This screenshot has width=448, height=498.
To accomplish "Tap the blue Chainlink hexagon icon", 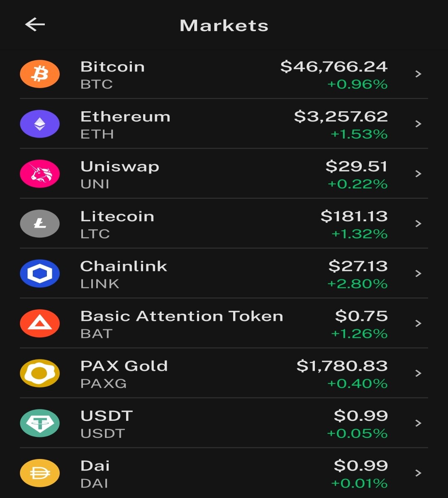I will click(40, 273).
